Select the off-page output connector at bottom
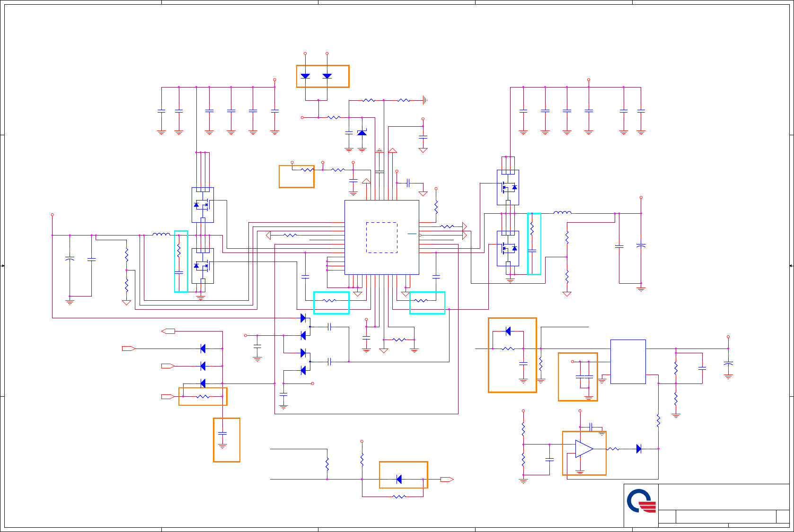This screenshot has height=532, width=794. tap(447, 480)
